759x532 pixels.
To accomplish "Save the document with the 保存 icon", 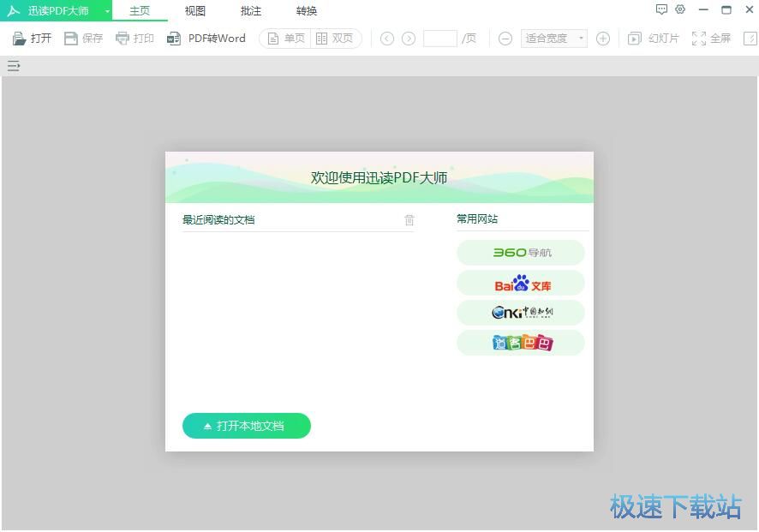I will click(83, 38).
